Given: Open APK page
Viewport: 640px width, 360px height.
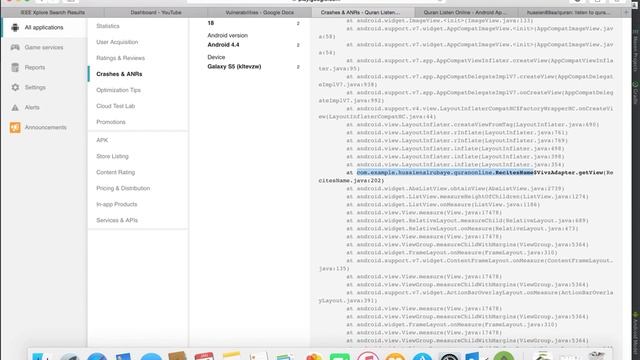Looking at the screenshot, I should click(102, 140).
